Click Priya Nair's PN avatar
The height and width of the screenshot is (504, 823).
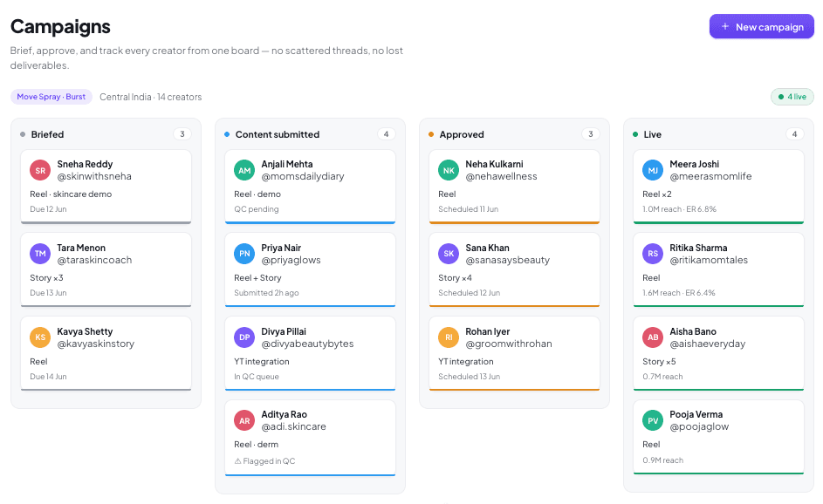(x=244, y=254)
